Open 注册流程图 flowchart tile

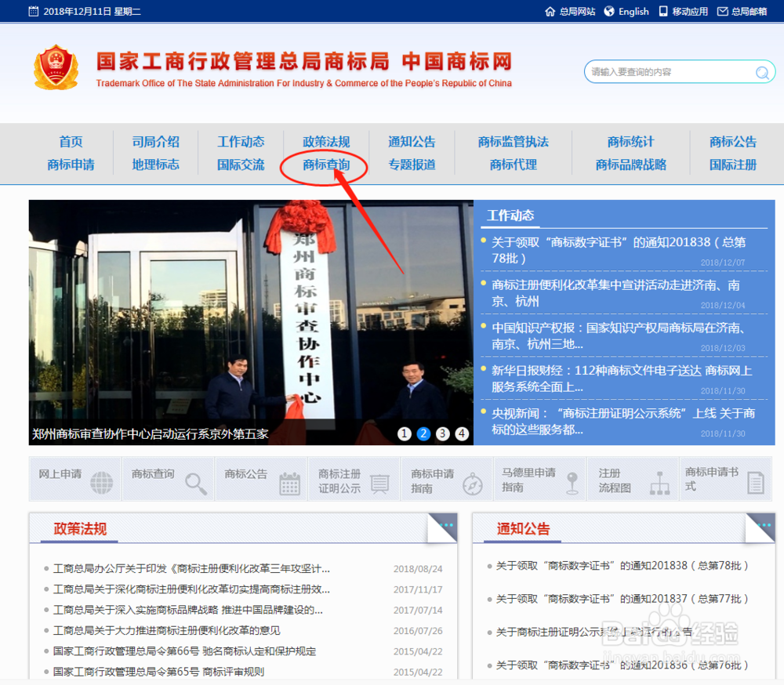click(x=633, y=479)
